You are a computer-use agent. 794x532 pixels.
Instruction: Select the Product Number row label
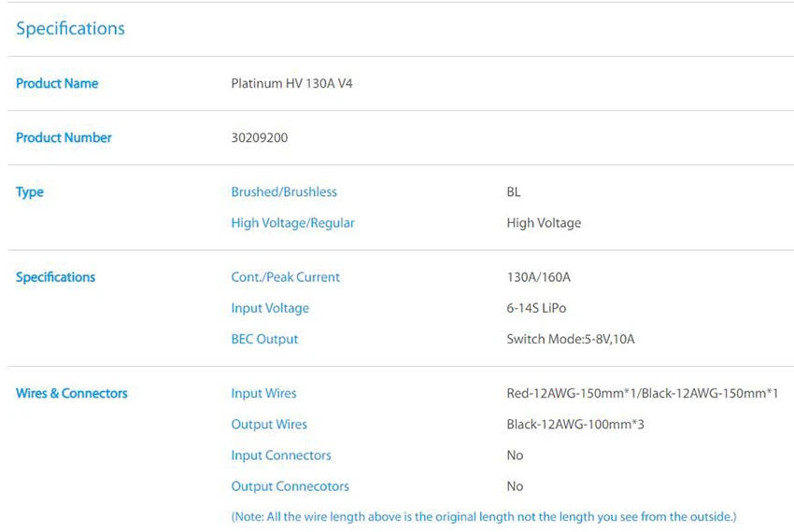64,138
